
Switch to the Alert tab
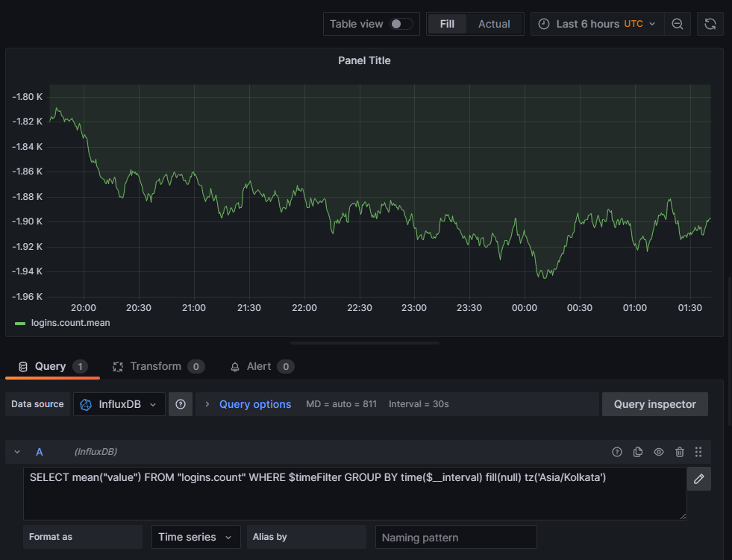click(x=259, y=366)
